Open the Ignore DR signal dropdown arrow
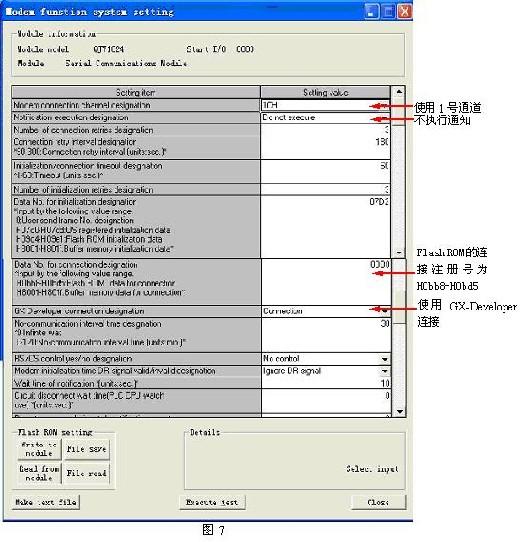This screenshot has height=542, width=523. click(x=385, y=371)
